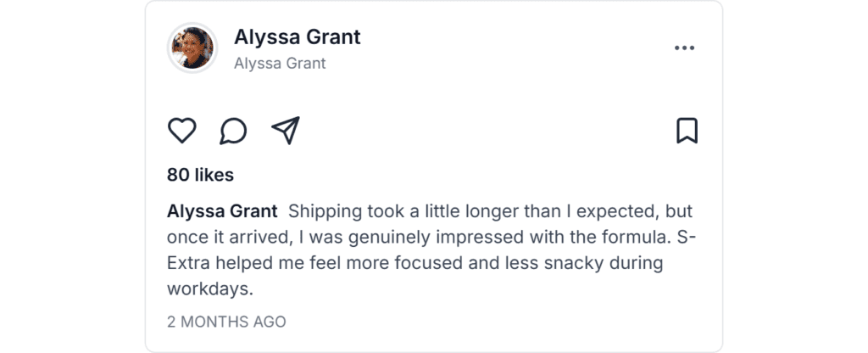Open the bold Alyssa Grant header name
The width and height of the screenshot is (868, 353).
297,37
